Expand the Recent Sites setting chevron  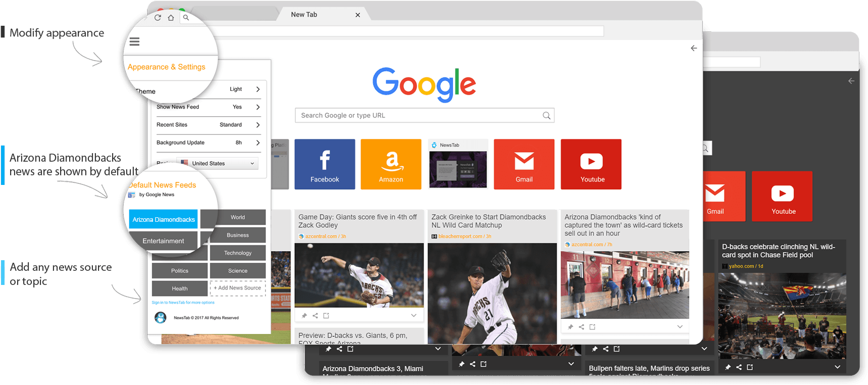[258, 125]
